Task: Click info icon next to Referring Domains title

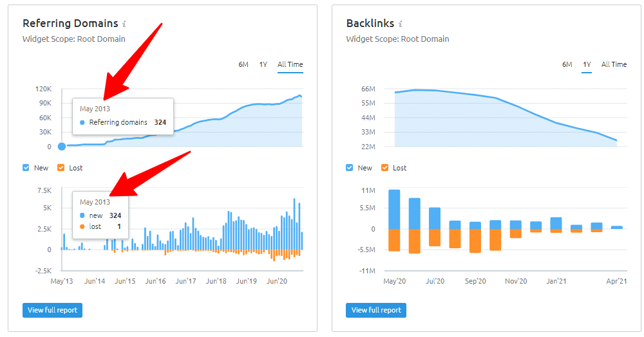Action: coord(124,24)
